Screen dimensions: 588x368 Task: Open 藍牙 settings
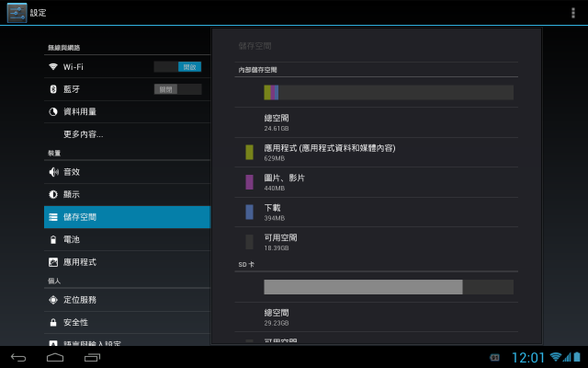pyautogui.click(x=127, y=89)
